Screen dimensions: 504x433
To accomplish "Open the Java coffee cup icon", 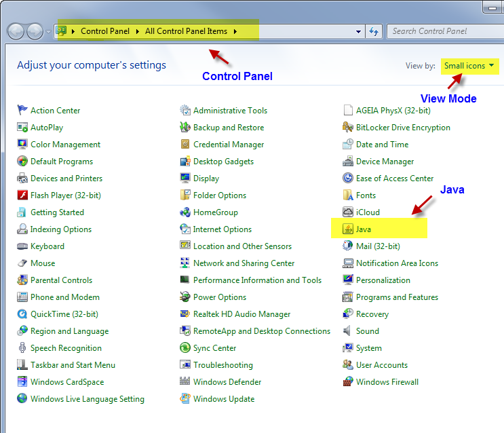I will pyautogui.click(x=348, y=229).
